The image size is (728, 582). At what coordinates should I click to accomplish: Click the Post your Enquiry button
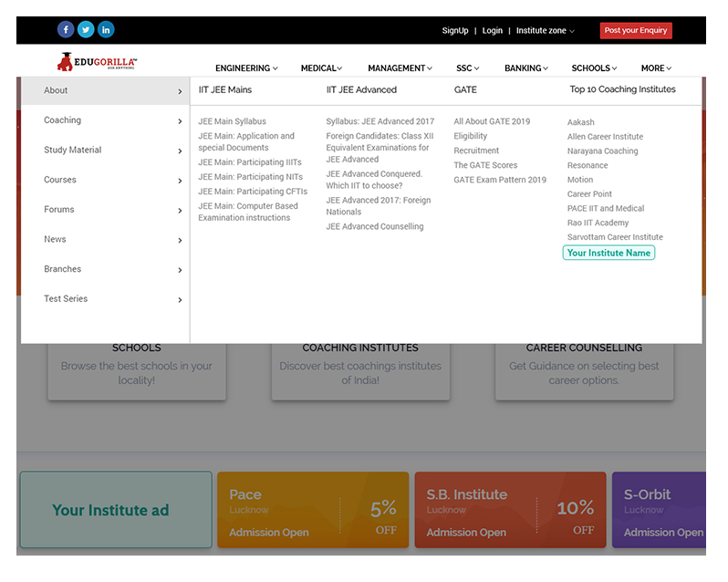(x=636, y=31)
